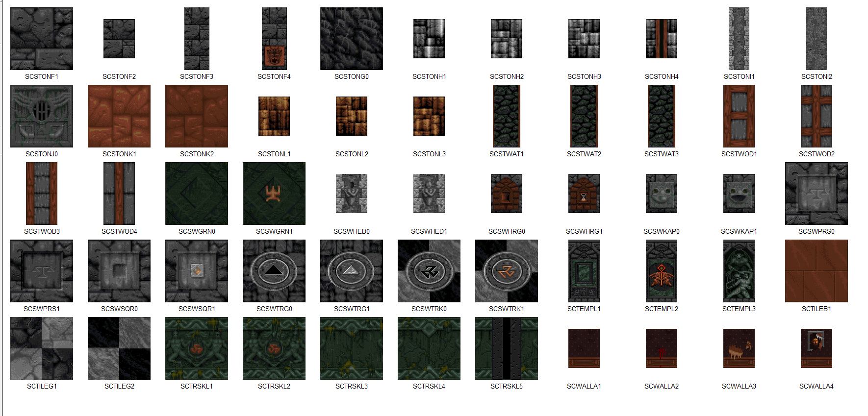Select the SCSWPRS0 pressure switch texture
The width and height of the screenshot is (868, 416).
(x=817, y=194)
